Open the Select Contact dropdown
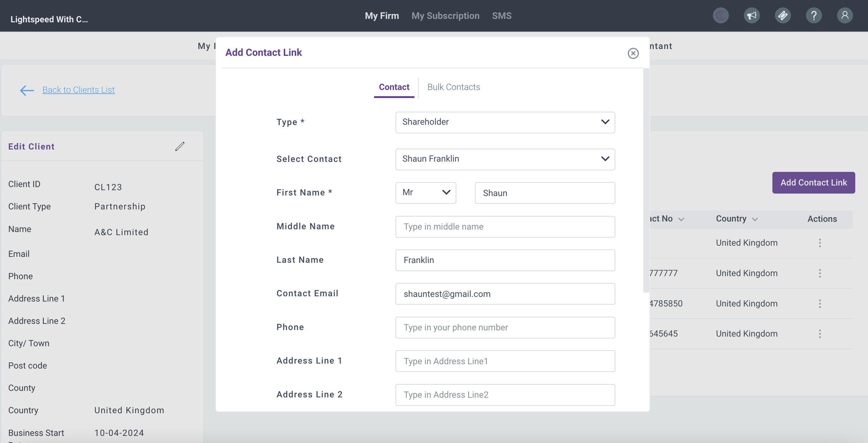The width and height of the screenshot is (868, 443). pyautogui.click(x=505, y=159)
